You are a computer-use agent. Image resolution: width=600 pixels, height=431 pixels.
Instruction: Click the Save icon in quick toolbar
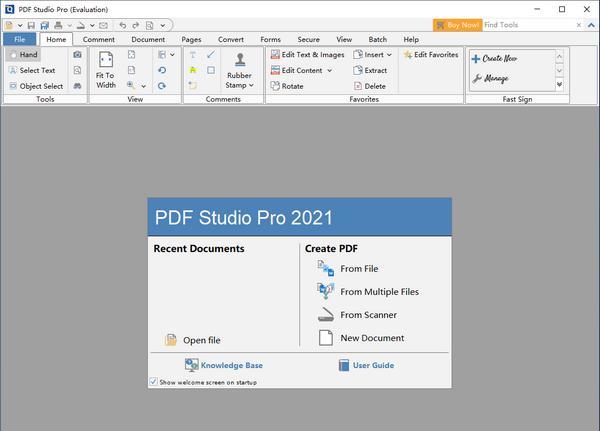click(x=31, y=25)
